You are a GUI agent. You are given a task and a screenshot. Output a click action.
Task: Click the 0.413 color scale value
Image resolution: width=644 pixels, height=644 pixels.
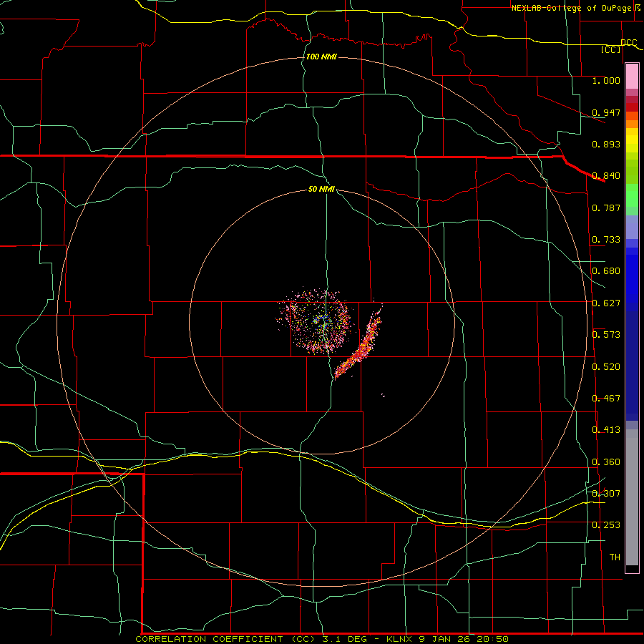click(606, 430)
